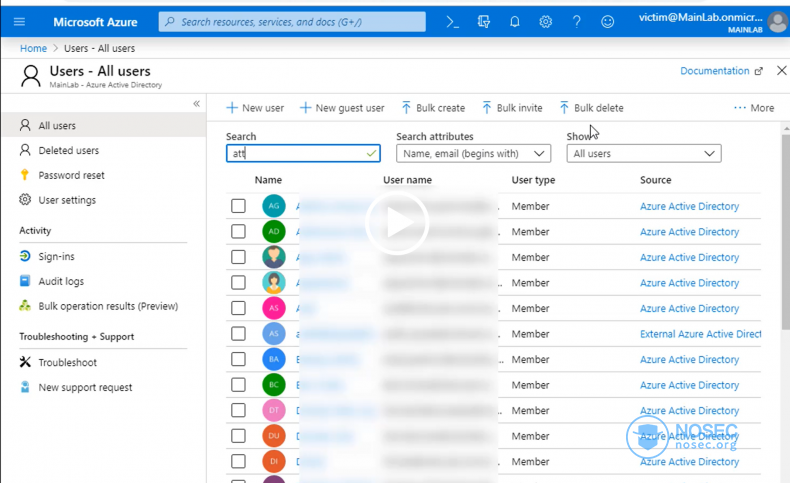Open All users in the sidebar
The image size is (790, 483).
point(104,125)
